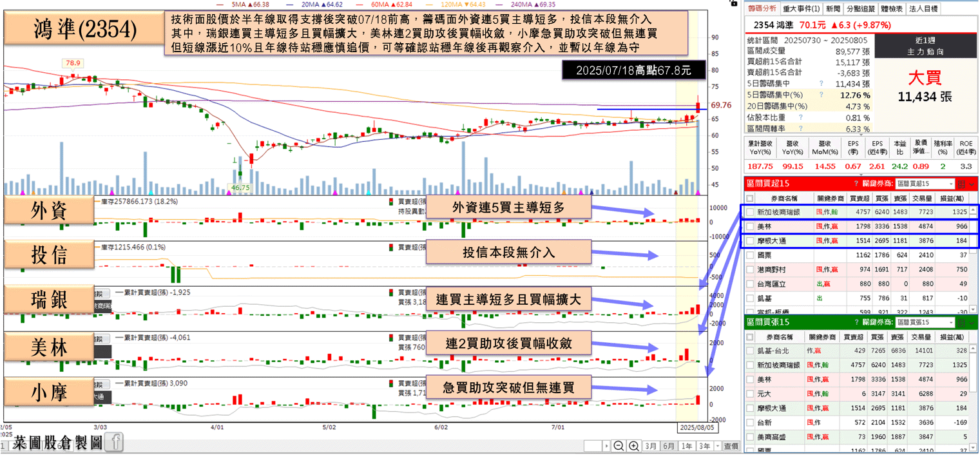This screenshot has width=980, height=464.
Task: Open the 重大事件(1) tab
Action: point(801,8)
